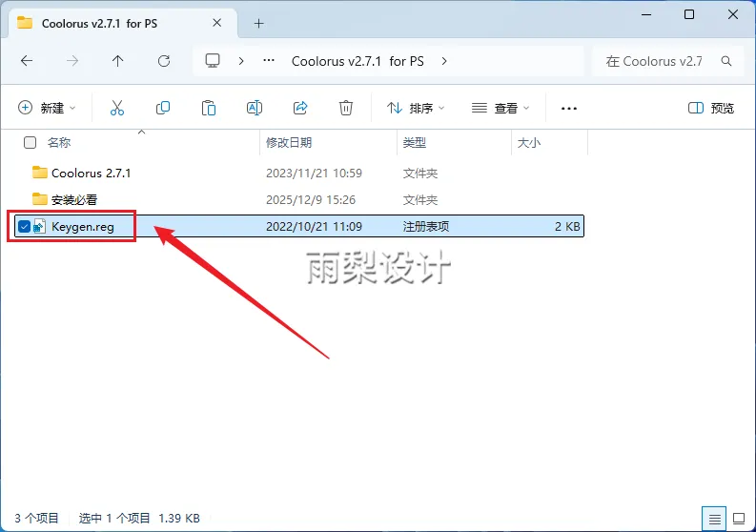Image resolution: width=756 pixels, height=532 pixels.
Task: Cut the selected file with scissors icon
Action: point(117,108)
